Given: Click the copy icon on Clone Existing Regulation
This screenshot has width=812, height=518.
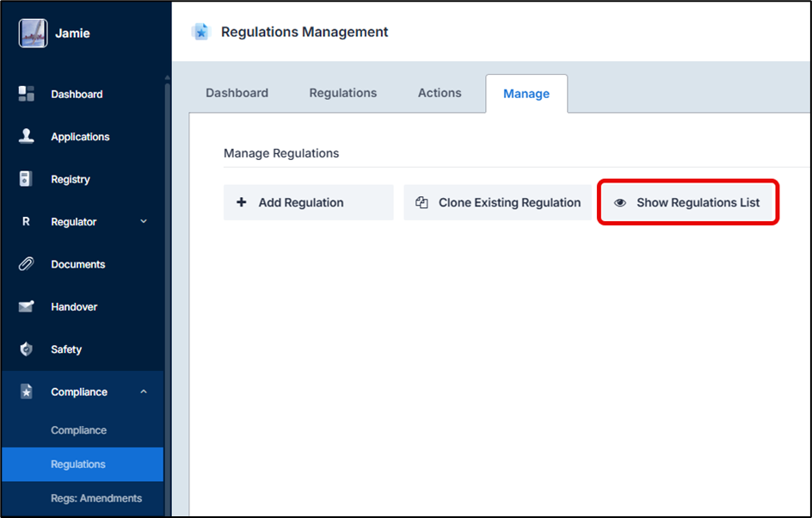Looking at the screenshot, I should coord(421,202).
